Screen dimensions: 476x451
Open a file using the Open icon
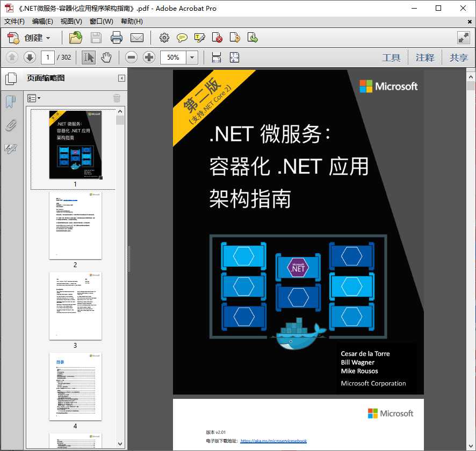(x=75, y=38)
